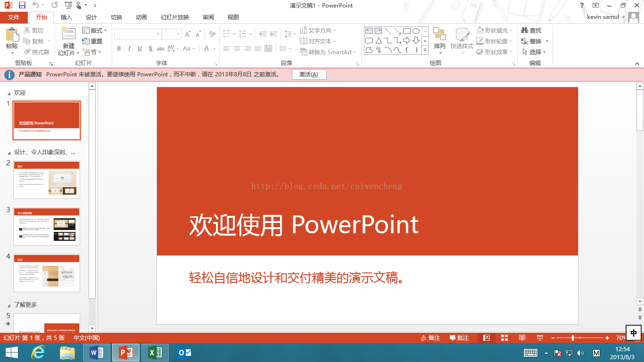Viewport: 644px width, 362px height.
Task: Open the font name combo box
Action: click(x=138, y=34)
